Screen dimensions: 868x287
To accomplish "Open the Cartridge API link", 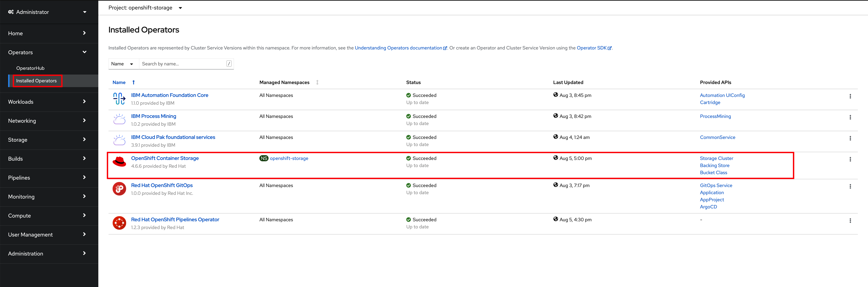I will point(710,102).
